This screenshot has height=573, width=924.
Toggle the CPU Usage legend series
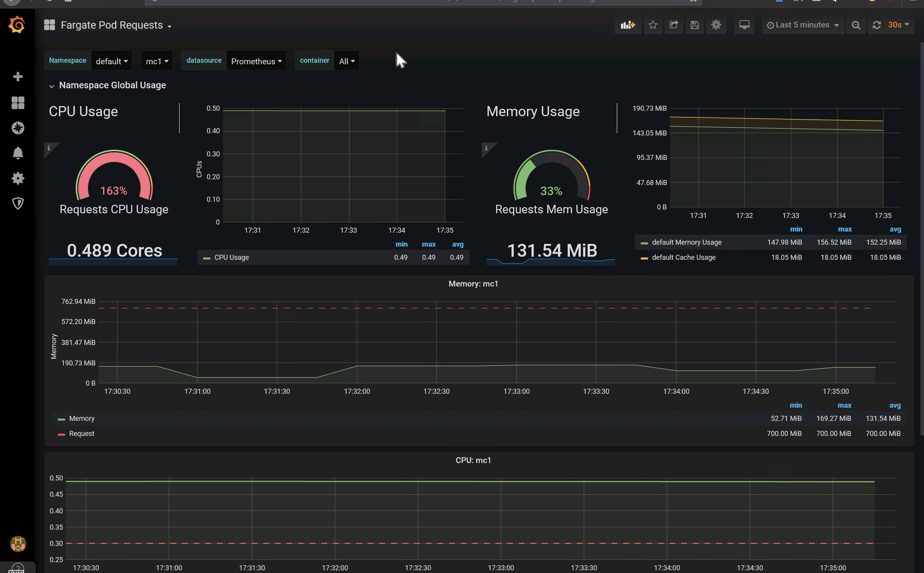click(x=231, y=257)
